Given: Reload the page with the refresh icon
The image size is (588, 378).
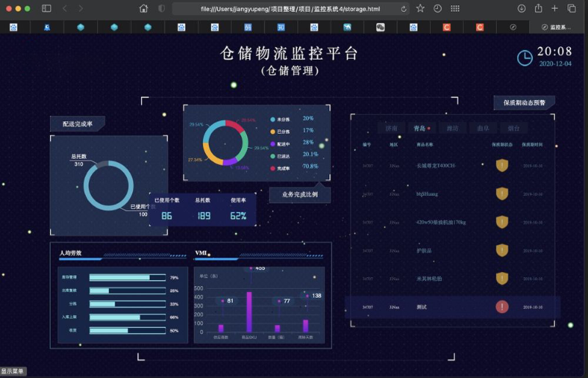Looking at the screenshot, I should tap(404, 9).
